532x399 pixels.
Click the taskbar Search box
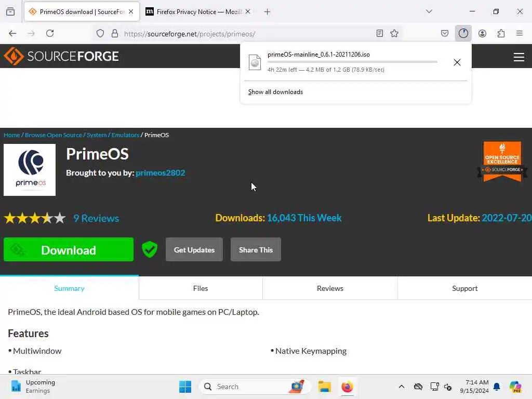(x=255, y=387)
